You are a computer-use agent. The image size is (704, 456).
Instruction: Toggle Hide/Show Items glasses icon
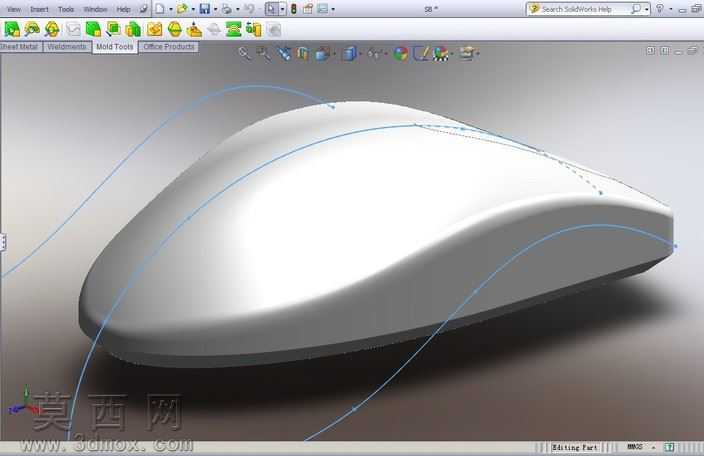374,54
